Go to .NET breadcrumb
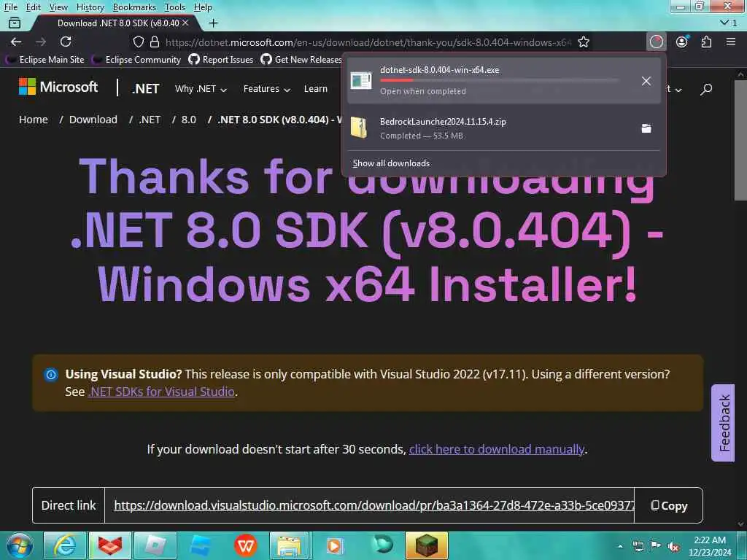Viewport: 747px width, 560px height. pos(150,120)
